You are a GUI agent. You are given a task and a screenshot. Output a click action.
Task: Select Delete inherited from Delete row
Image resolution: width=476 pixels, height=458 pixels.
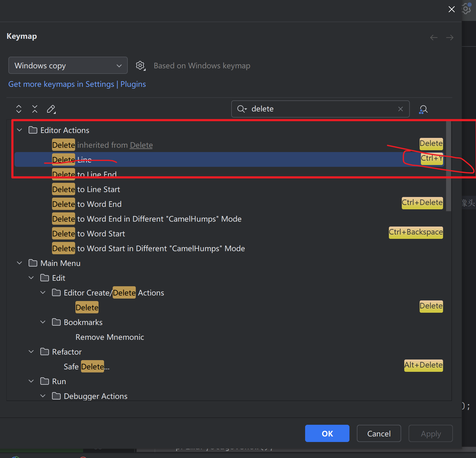coord(229,145)
